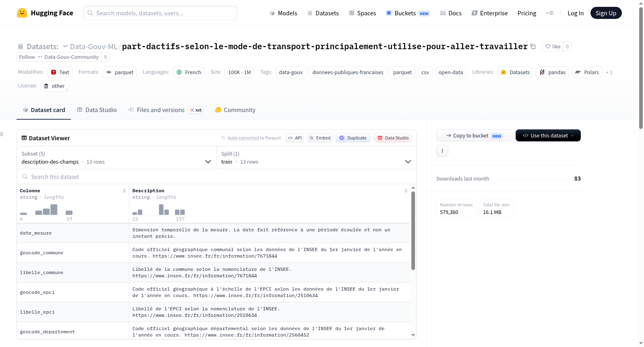644x347 pixels.
Task: Click the Datasets library tag
Action: tap(515, 72)
